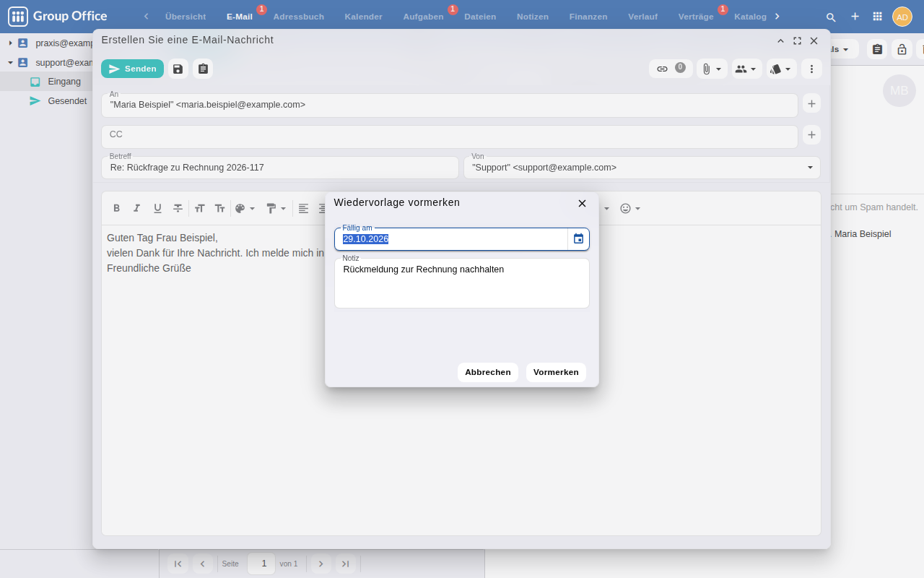Open the calendar date picker icon

578,238
